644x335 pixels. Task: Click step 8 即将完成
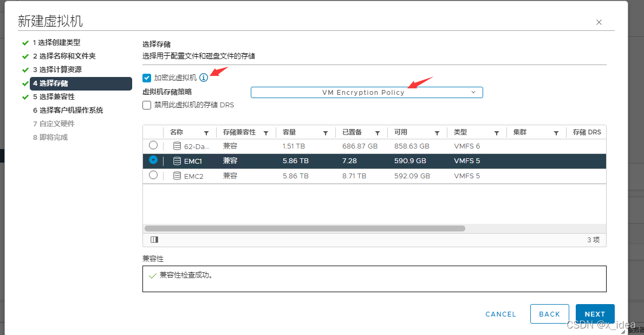click(x=50, y=137)
